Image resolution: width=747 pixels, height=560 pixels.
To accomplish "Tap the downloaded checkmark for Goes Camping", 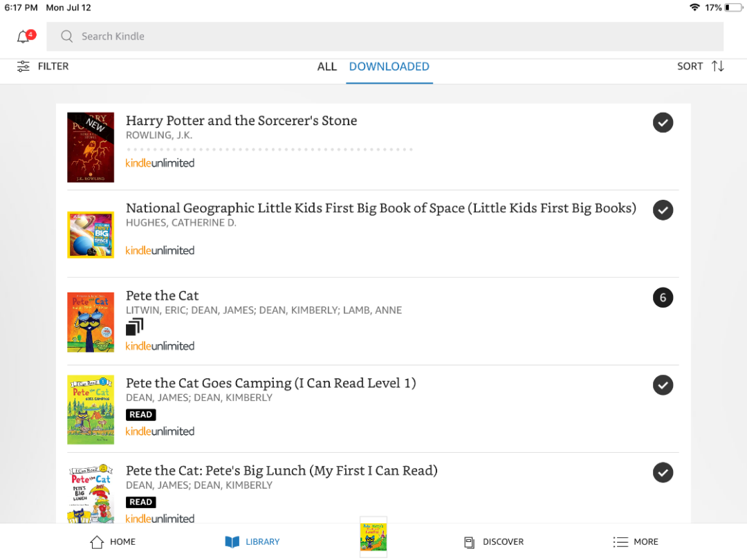I will (663, 385).
